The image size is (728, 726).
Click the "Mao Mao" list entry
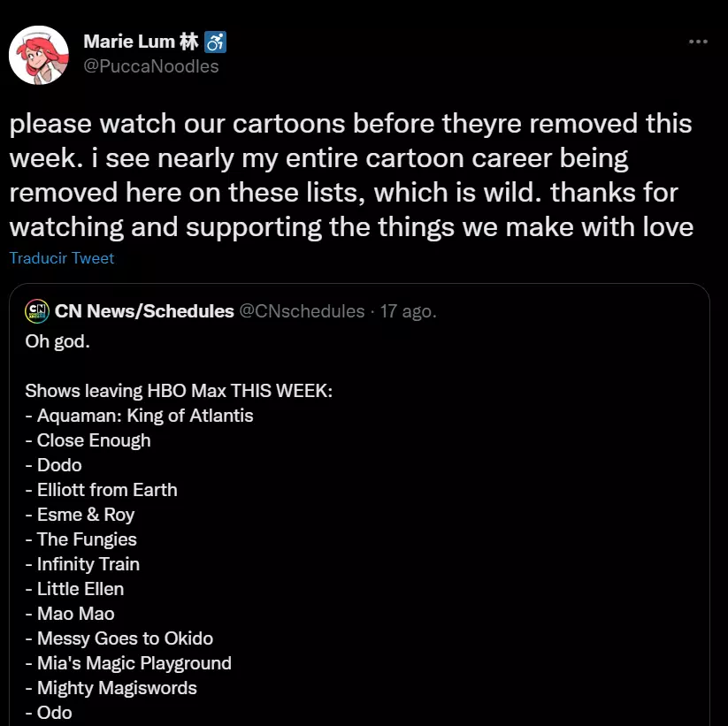click(x=75, y=614)
